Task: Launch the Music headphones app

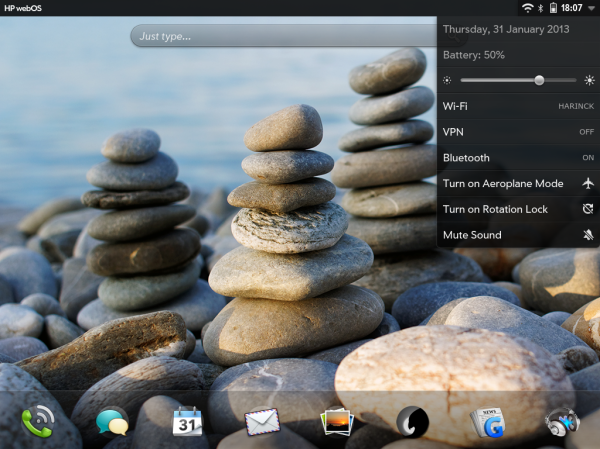Action: click(562, 422)
